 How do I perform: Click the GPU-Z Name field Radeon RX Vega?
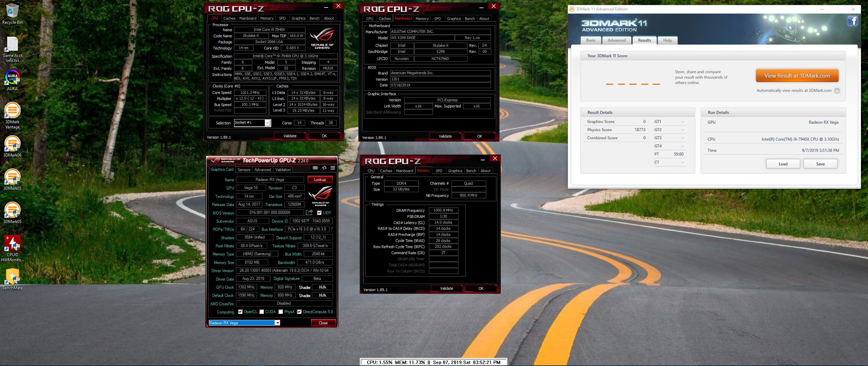[x=270, y=180]
